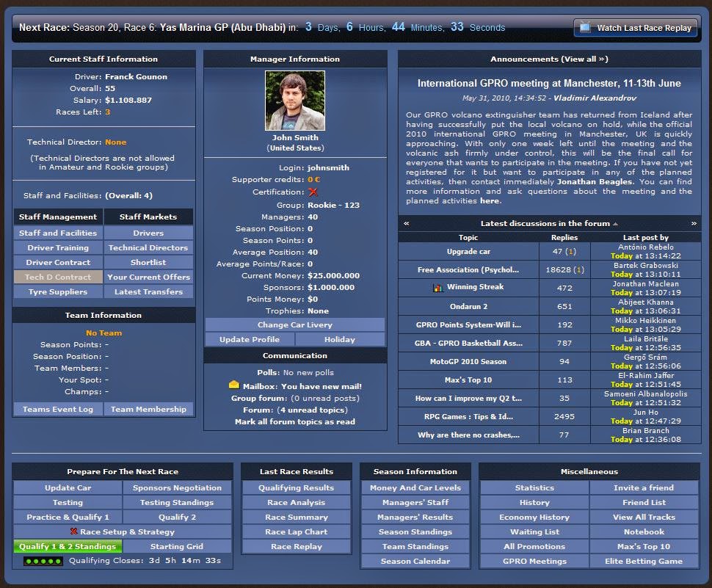Open Race Analysis
Screen dimensions: 712x588
point(297,502)
